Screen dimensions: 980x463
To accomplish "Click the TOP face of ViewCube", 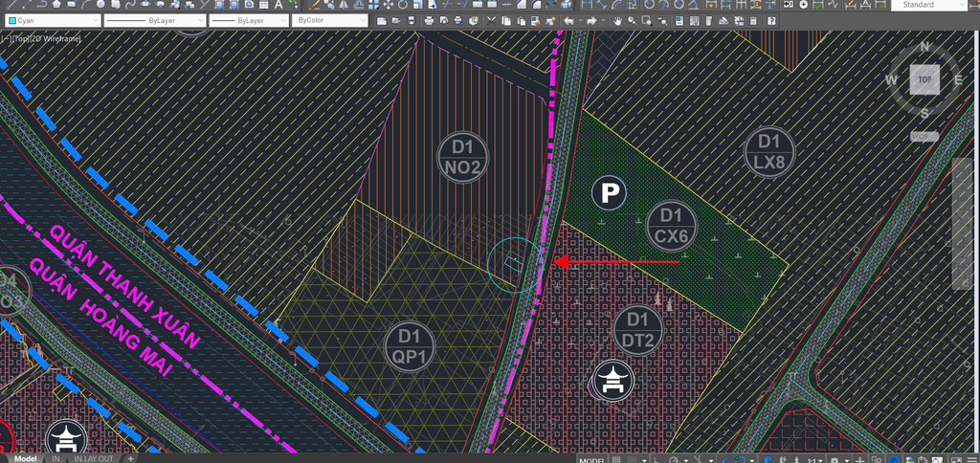I will (x=924, y=80).
